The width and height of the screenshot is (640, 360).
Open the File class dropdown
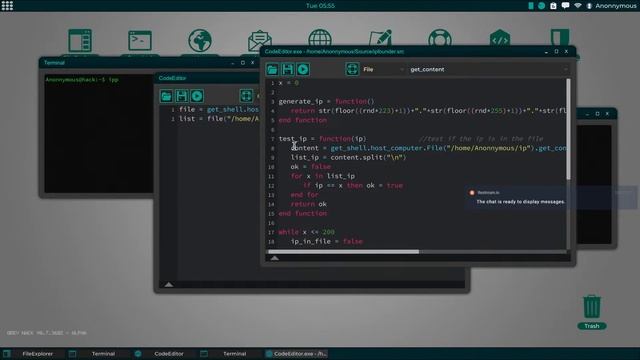pyautogui.click(x=383, y=69)
